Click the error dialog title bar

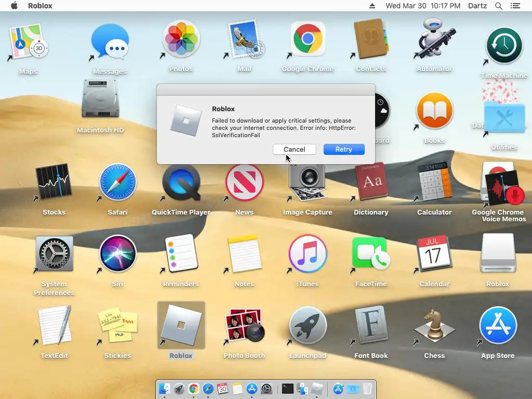266,90
